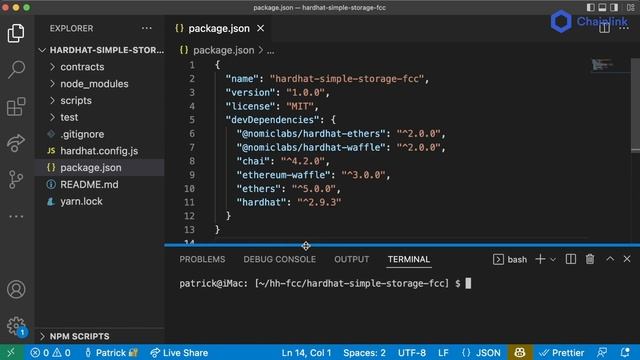
Task: Click the editor vertical scrollbar
Action: 635,105
